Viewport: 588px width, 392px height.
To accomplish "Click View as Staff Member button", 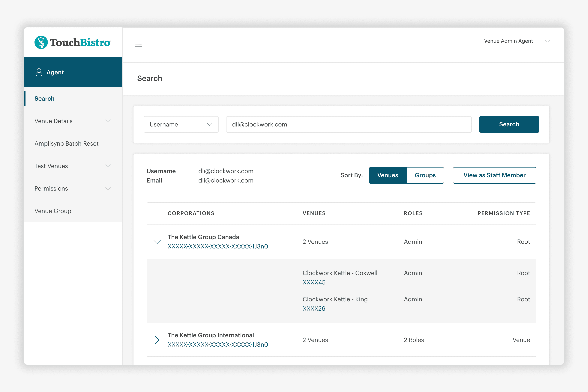I will [494, 175].
